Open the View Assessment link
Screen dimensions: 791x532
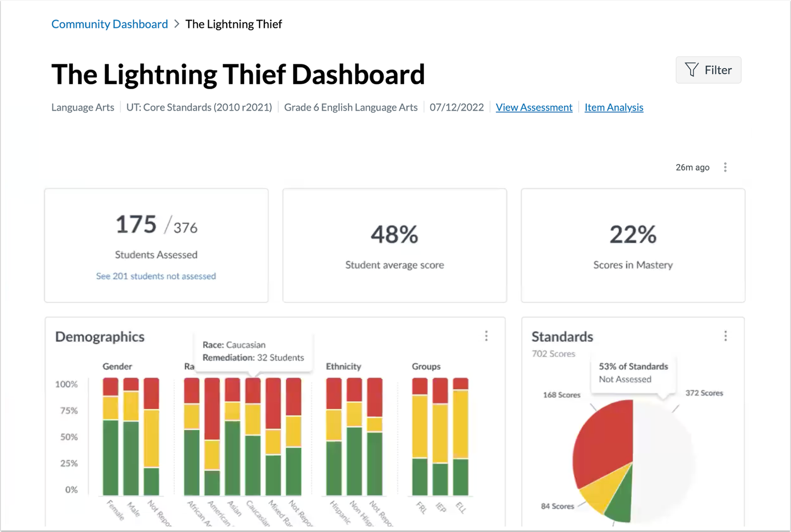pos(534,107)
